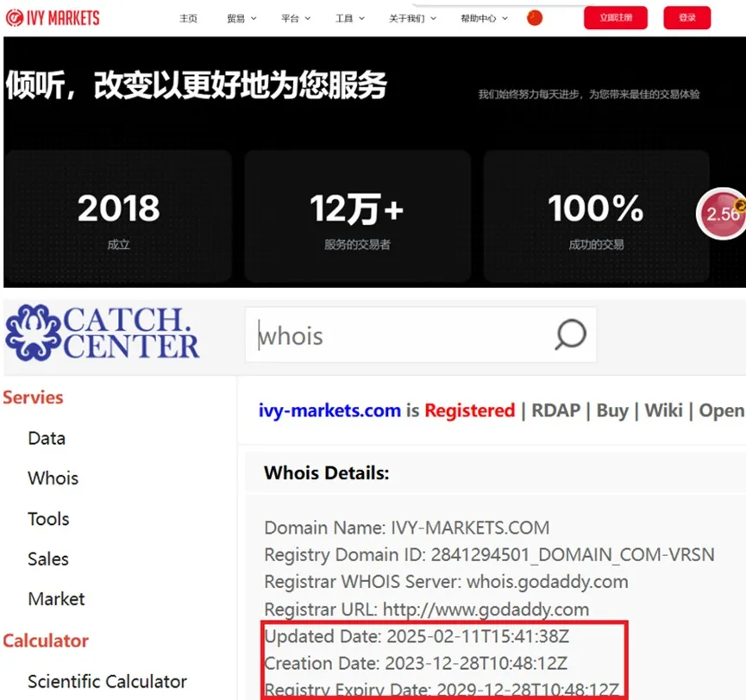Image resolution: width=746 pixels, height=700 pixels.
Task: Open the Wiki link
Action: point(664,410)
